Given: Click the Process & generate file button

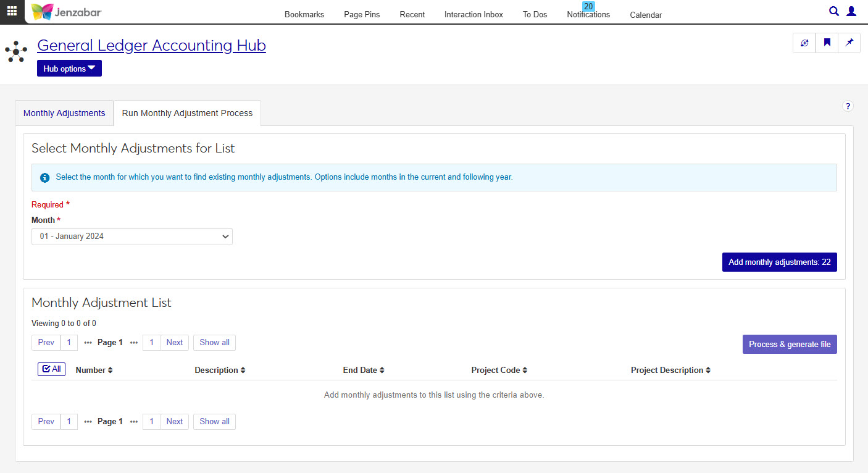Looking at the screenshot, I should [789, 345].
